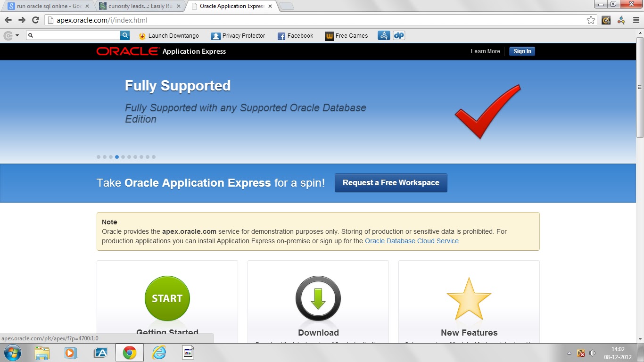
Task: Click the Chrome taskbar icon
Action: tap(130, 353)
